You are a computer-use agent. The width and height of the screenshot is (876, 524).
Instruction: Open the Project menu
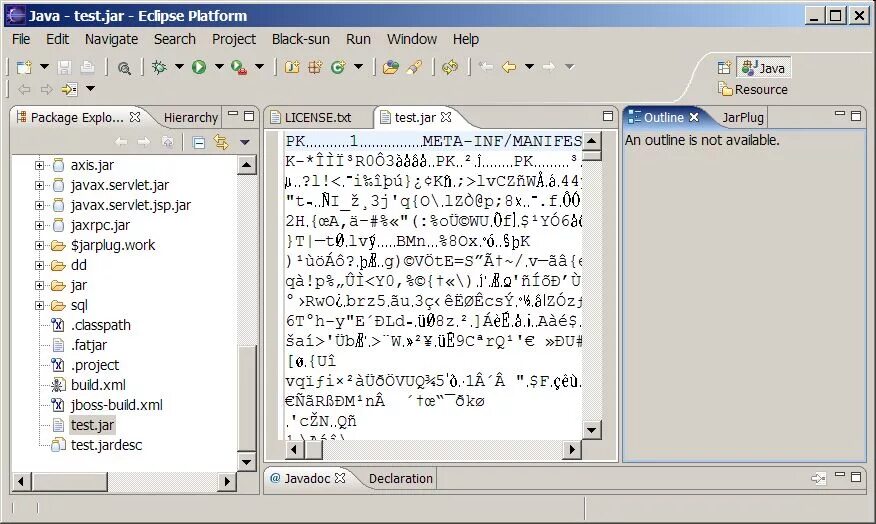pos(234,39)
